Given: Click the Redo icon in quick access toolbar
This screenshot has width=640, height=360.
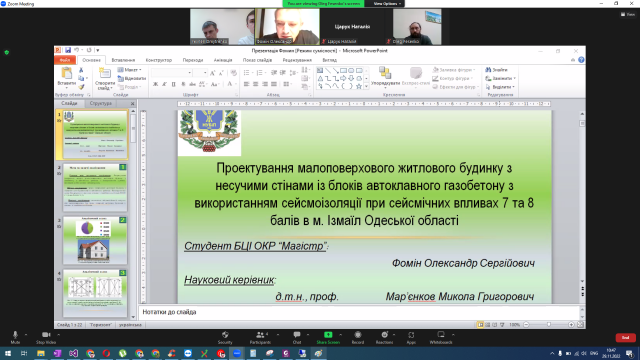Looking at the screenshot, I should pyautogui.click(x=89, y=50).
